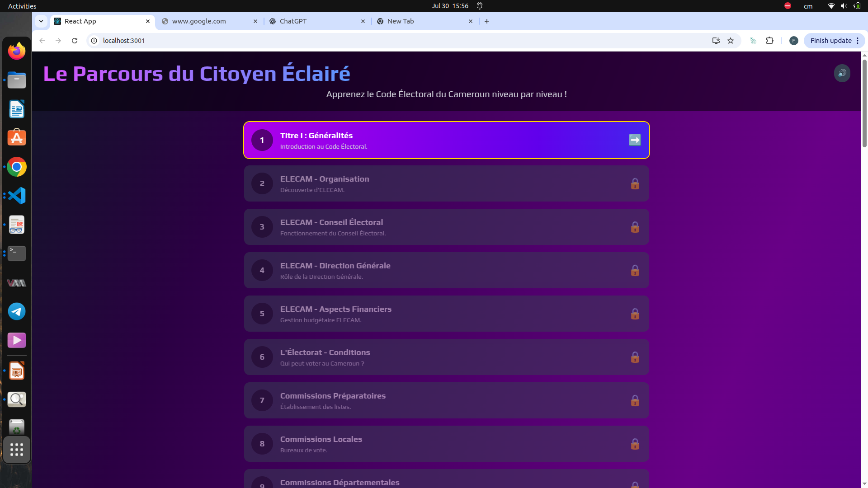The width and height of the screenshot is (868, 488).
Task: Toggle the sound speaker button
Action: (x=842, y=73)
